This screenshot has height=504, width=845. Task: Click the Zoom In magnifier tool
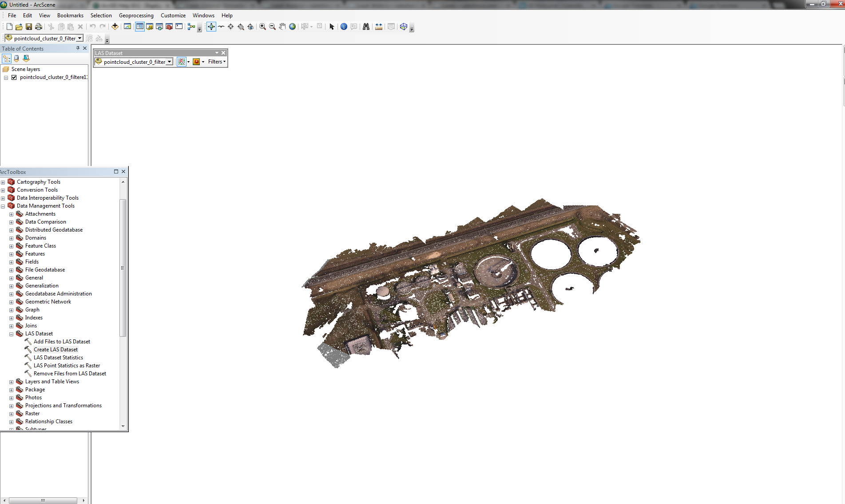click(263, 27)
